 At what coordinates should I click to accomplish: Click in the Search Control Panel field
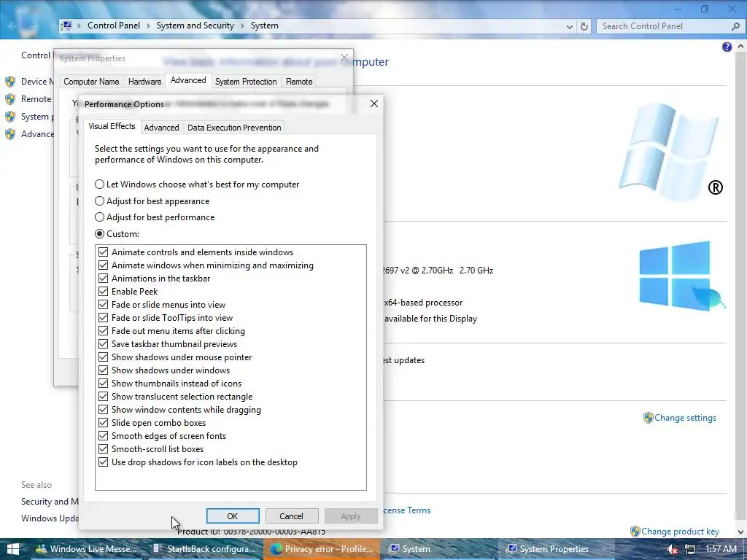coord(662,26)
